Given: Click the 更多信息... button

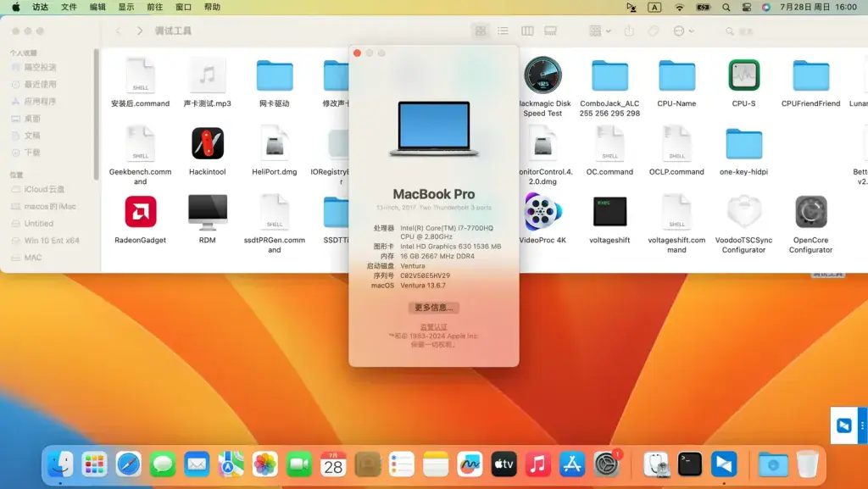Looking at the screenshot, I should click(x=434, y=308).
